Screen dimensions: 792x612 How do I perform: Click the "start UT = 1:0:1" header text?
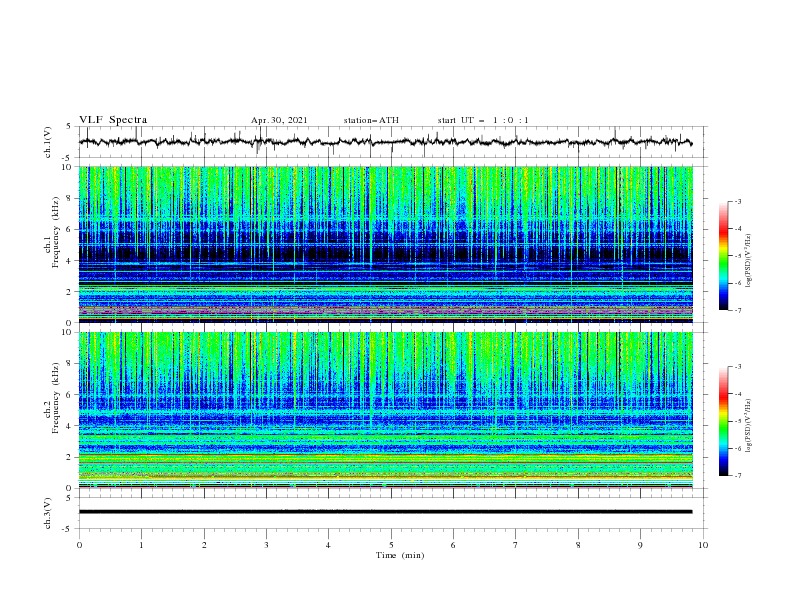[483, 120]
